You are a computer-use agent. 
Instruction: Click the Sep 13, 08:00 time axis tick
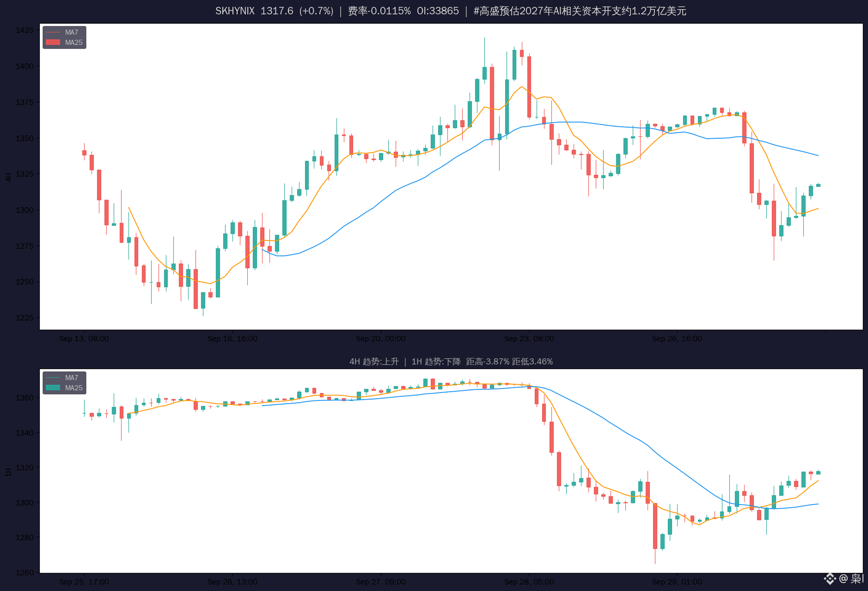click(84, 339)
